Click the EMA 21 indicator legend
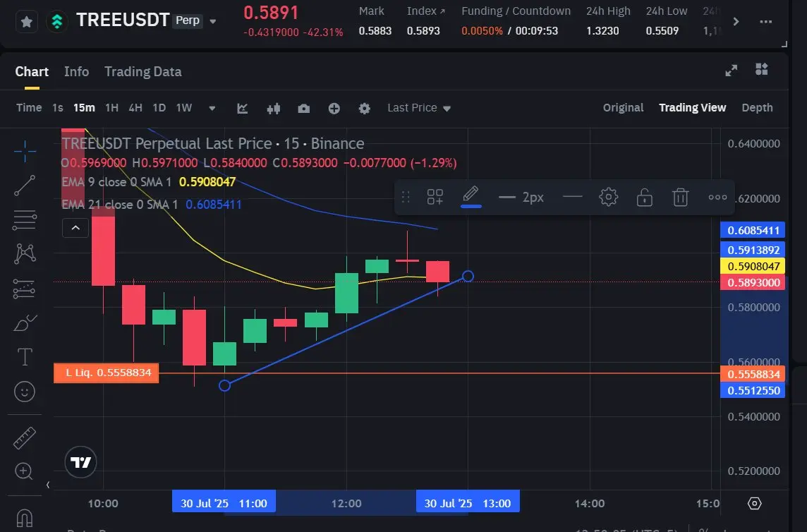807x532 pixels. click(151, 205)
